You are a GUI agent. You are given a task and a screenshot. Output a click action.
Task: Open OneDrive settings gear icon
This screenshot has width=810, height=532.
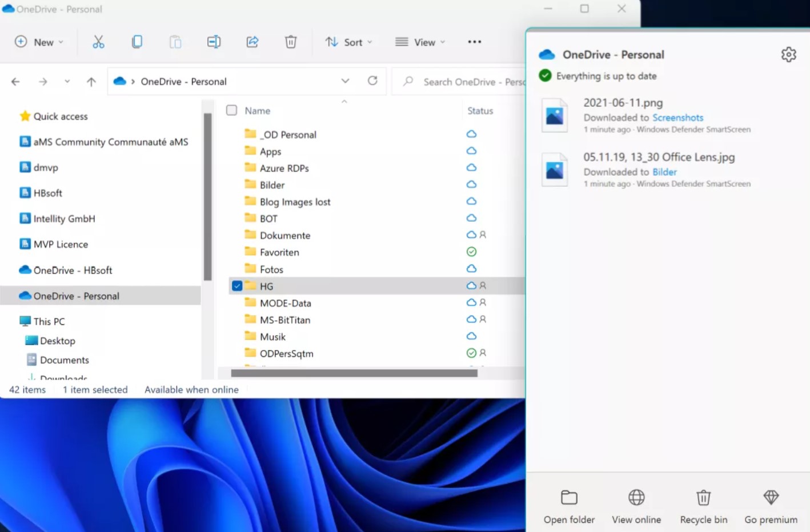(x=788, y=54)
